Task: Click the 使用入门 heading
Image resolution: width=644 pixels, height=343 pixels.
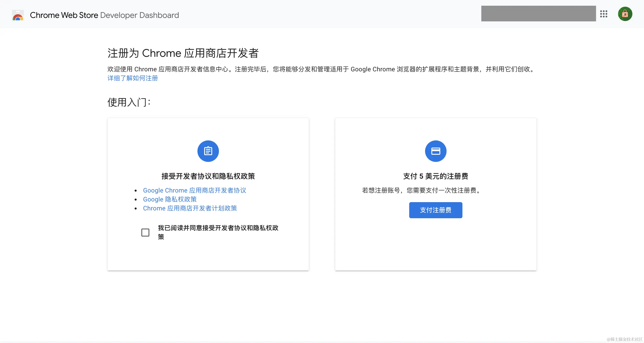Action: 129,102
